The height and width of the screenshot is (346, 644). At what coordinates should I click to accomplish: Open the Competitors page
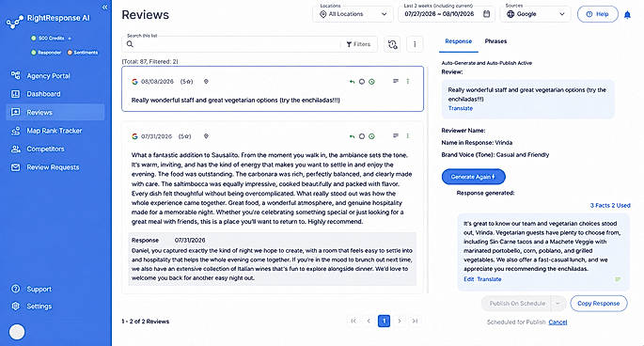pos(45,149)
